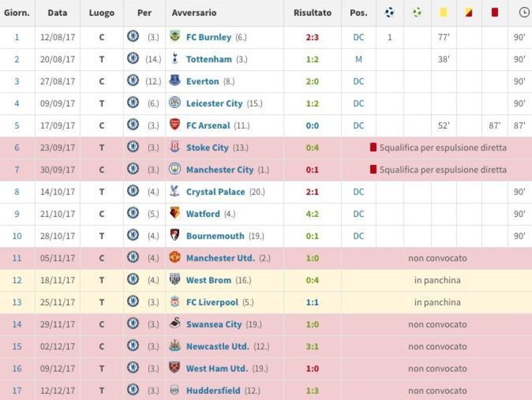Screen dimensions: 532x400
Task: Open the Swansea City team link
Action: coord(214,324)
